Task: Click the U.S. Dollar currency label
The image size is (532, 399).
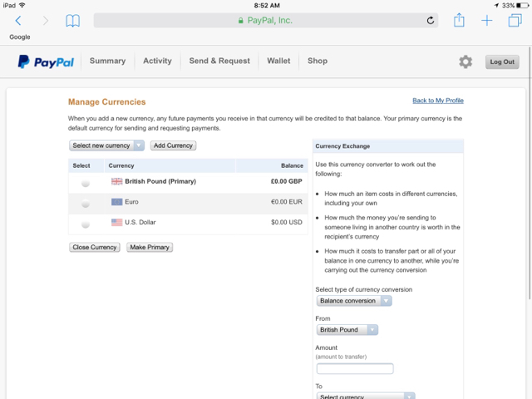Action: click(140, 222)
